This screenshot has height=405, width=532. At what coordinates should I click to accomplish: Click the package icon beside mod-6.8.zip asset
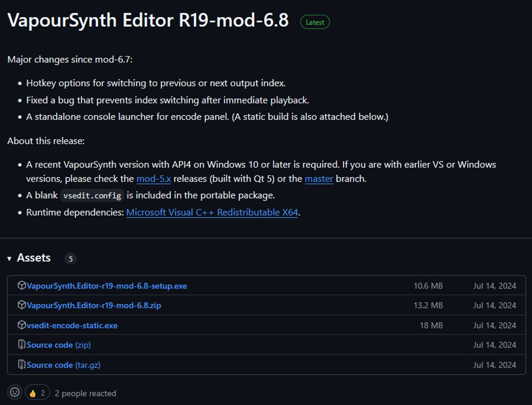click(22, 305)
